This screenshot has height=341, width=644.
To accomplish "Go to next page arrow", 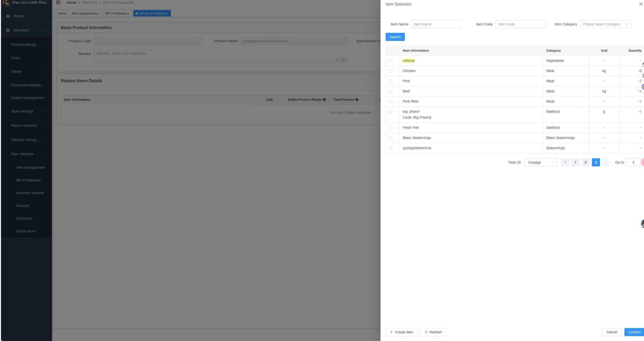I will pyautogui.click(x=606, y=162).
